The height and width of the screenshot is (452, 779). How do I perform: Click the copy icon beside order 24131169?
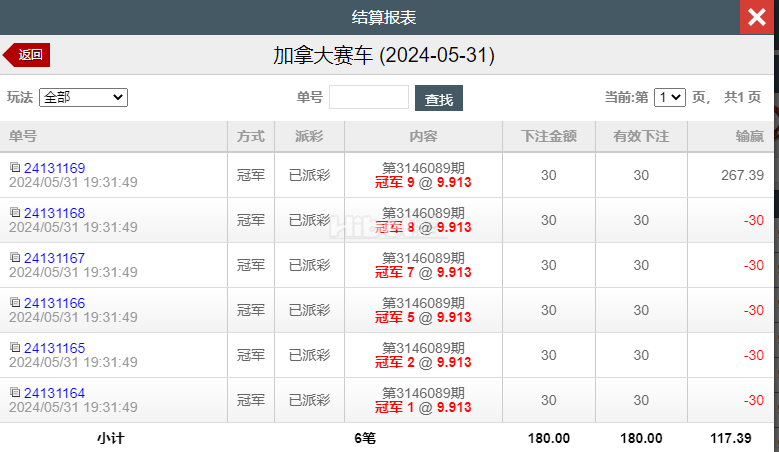coord(15,167)
